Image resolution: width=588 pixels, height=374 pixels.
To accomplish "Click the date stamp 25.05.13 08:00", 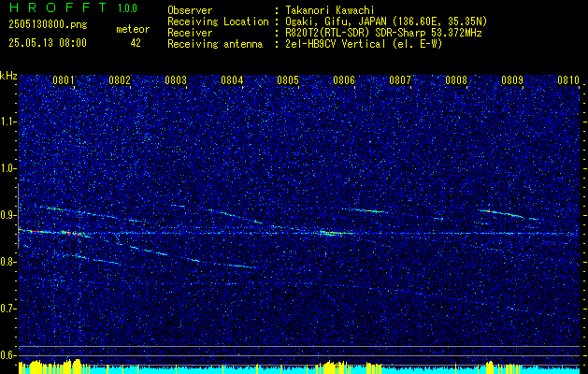I will (x=48, y=43).
